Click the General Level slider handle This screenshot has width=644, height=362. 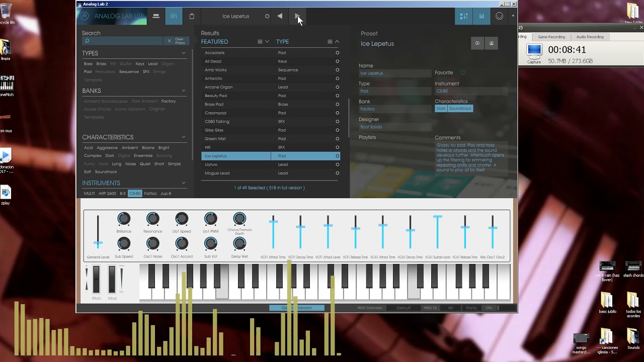(x=98, y=243)
